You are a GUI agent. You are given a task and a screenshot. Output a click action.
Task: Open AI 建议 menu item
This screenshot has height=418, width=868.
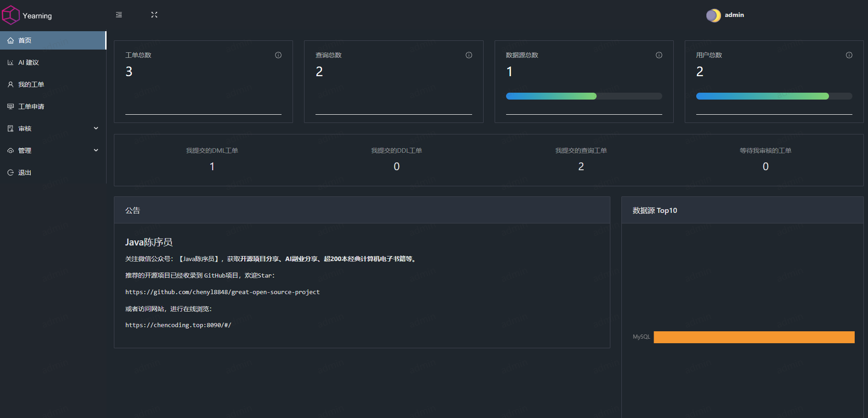click(x=28, y=62)
